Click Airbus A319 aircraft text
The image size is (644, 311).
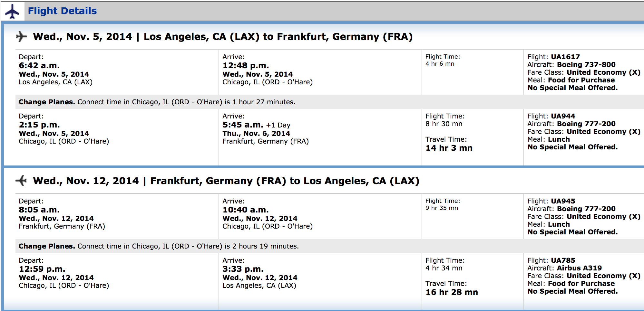point(579,268)
